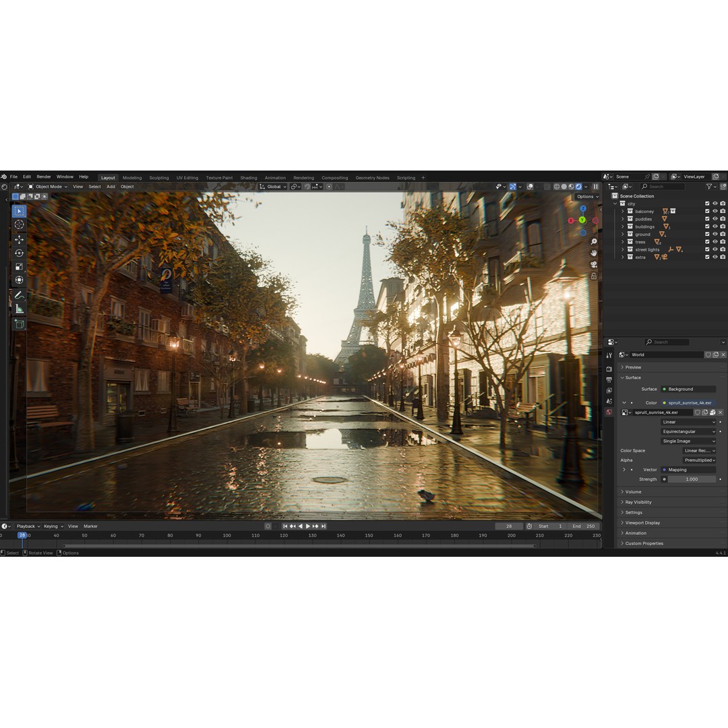This screenshot has height=728, width=728.
Task: Click the jump to end playback control
Action: tap(324, 526)
